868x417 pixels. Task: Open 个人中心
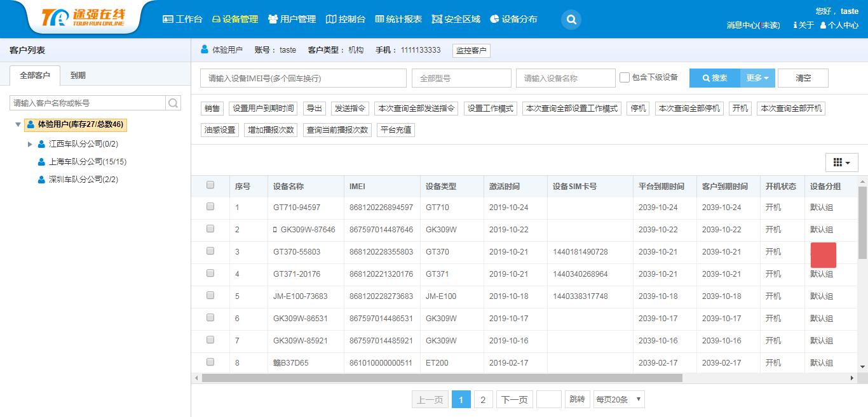click(839, 25)
